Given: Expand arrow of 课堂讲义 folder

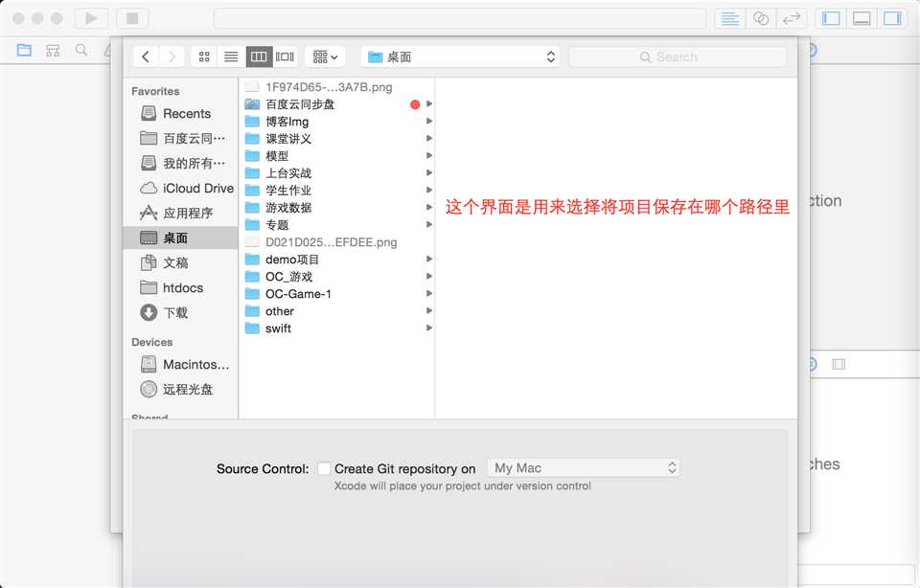Looking at the screenshot, I should (x=429, y=138).
